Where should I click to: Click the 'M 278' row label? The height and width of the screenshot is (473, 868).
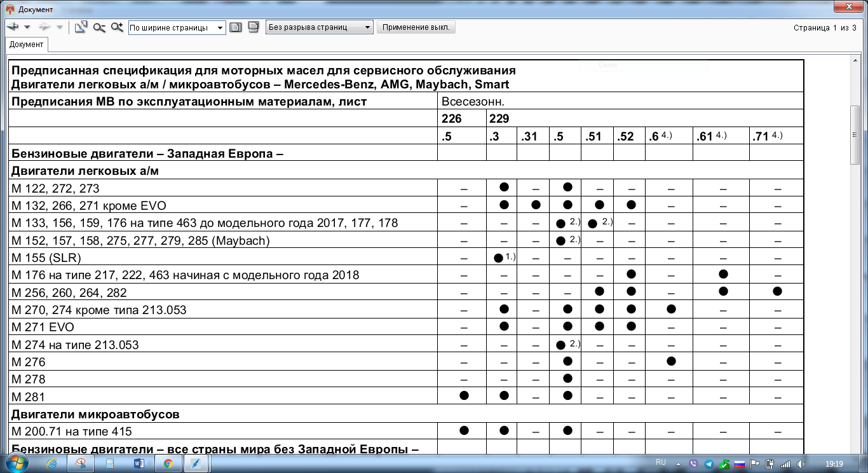(29, 379)
